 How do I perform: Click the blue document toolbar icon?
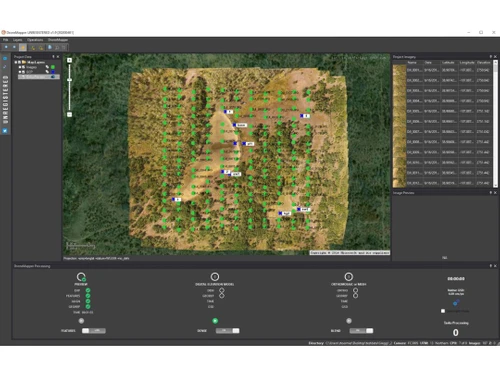click(x=50, y=47)
